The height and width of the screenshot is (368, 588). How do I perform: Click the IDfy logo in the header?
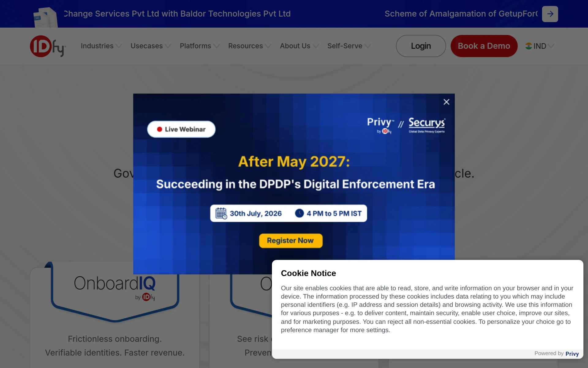[48, 46]
